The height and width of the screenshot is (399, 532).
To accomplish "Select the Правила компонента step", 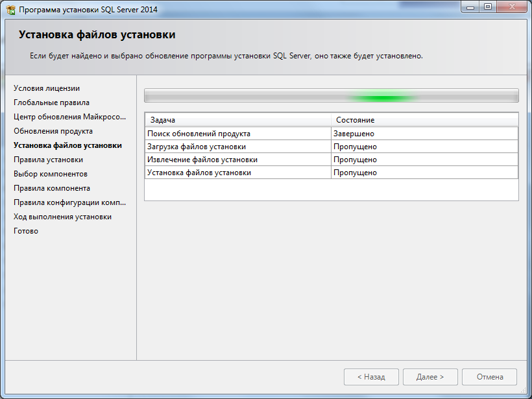I will tap(52, 188).
